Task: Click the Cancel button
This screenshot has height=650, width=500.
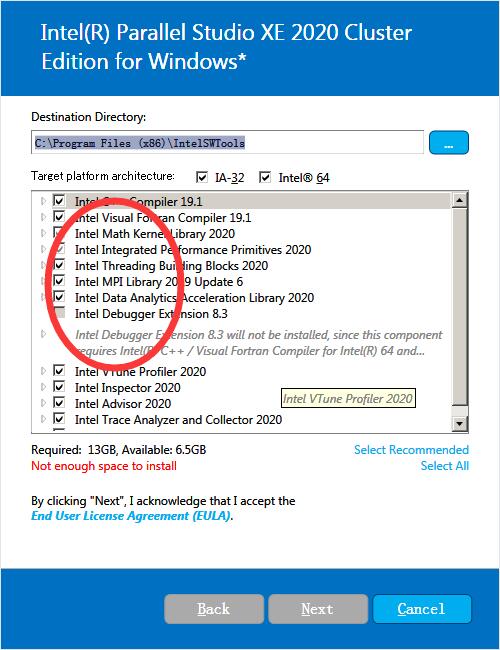Action: tap(422, 609)
